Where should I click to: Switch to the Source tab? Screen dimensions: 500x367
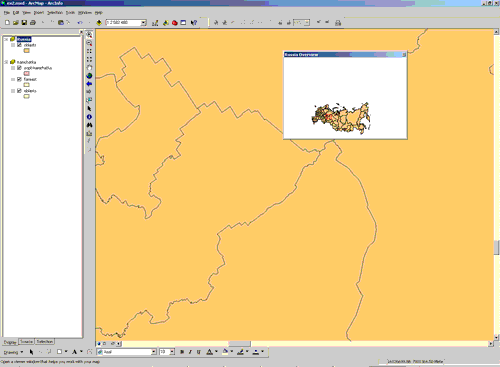click(x=26, y=342)
